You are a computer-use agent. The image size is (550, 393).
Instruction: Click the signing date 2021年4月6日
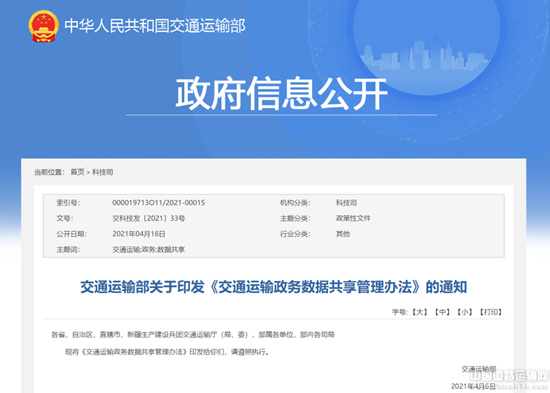click(473, 386)
